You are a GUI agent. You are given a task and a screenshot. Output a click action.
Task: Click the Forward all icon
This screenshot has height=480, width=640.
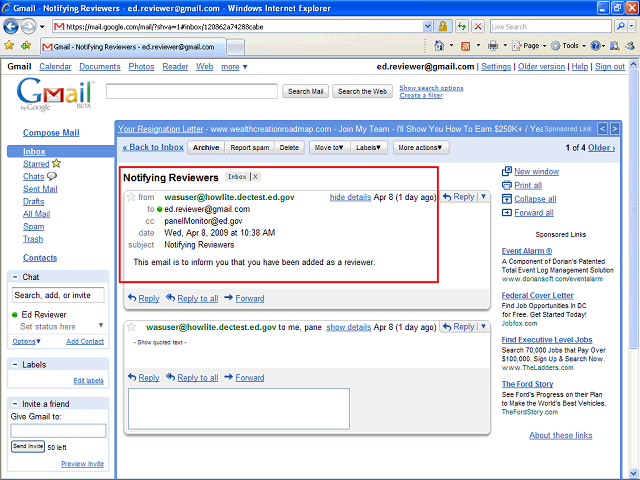pyautogui.click(x=507, y=213)
